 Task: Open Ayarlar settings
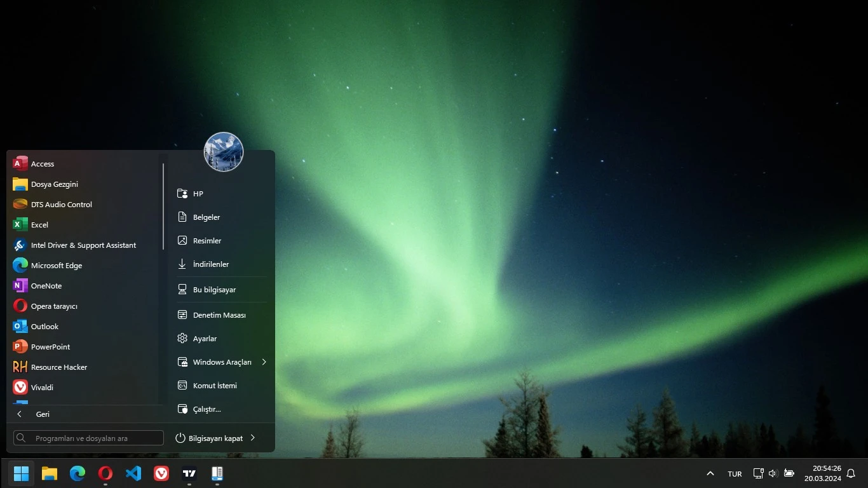(x=221, y=339)
